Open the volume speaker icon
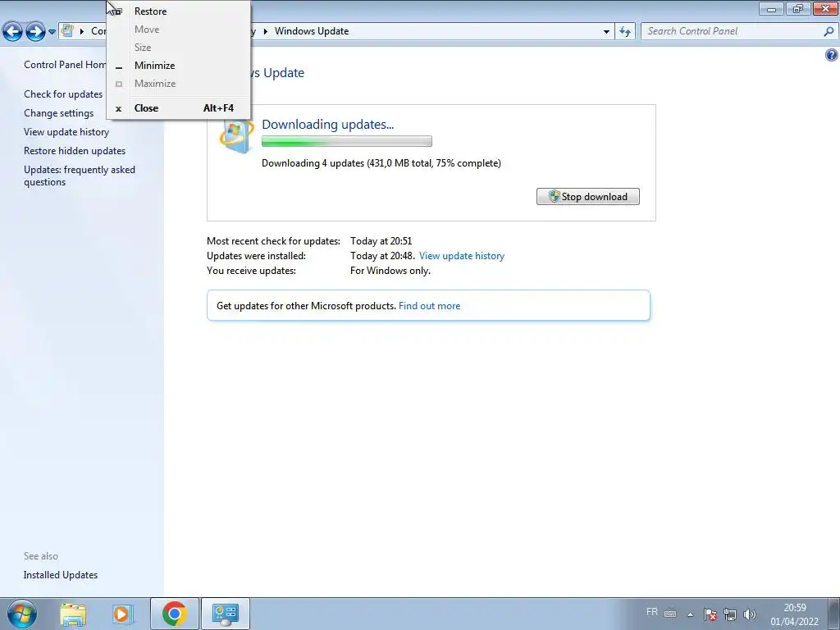Viewport: 840px width, 630px height. (x=750, y=614)
